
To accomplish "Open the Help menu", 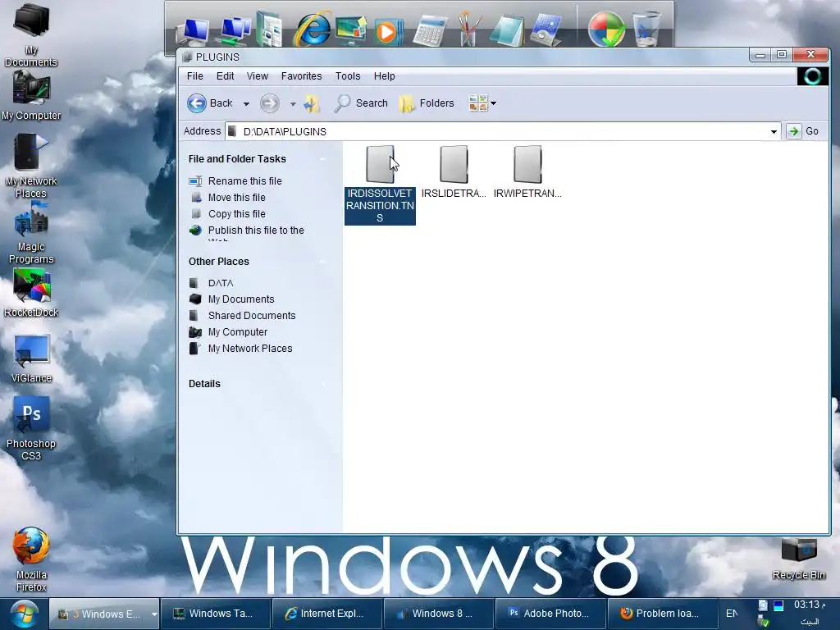I will (384, 76).
